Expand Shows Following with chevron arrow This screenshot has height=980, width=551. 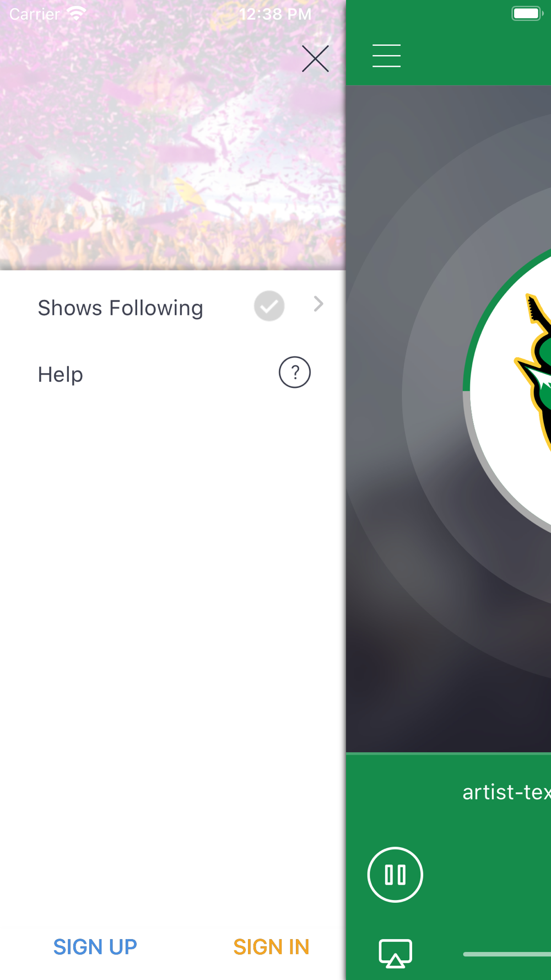tap(318, 304)
